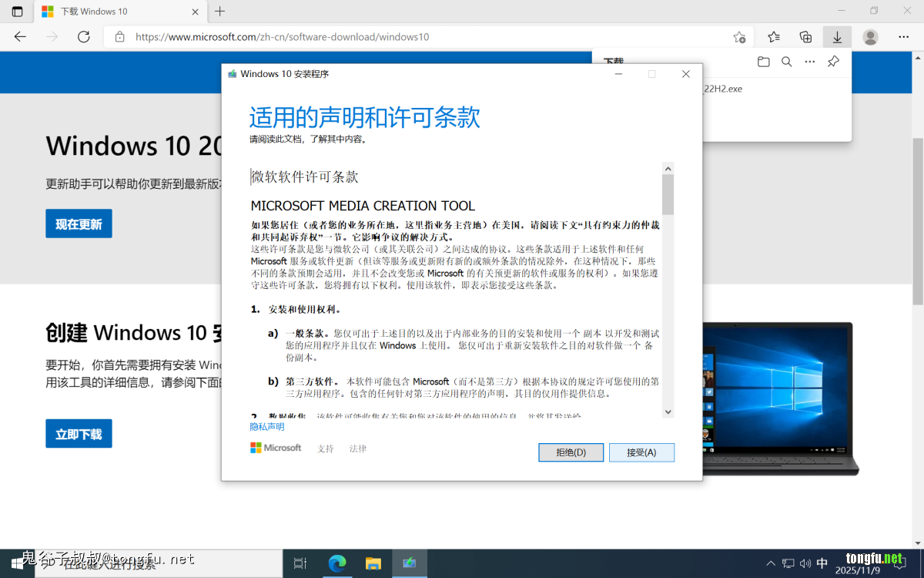Open the Support (支持) link in installer
The width and height of the screenshot is (924, 578).
(x=326, y=449)
